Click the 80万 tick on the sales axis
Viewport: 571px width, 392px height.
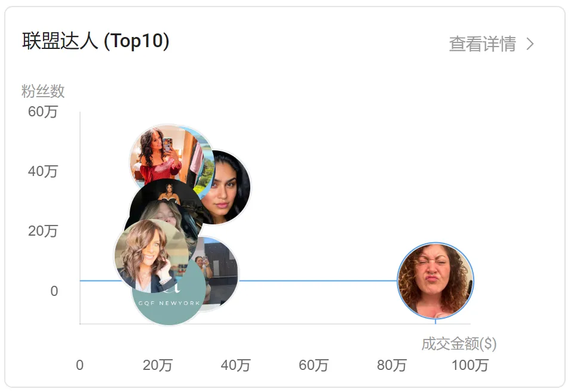click(x=392, y=365)
